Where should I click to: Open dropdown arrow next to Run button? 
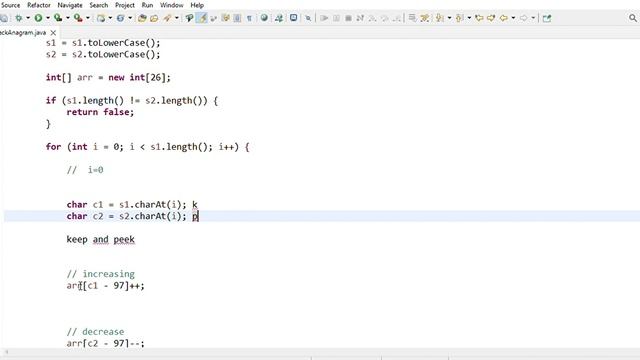pos(48,18)
